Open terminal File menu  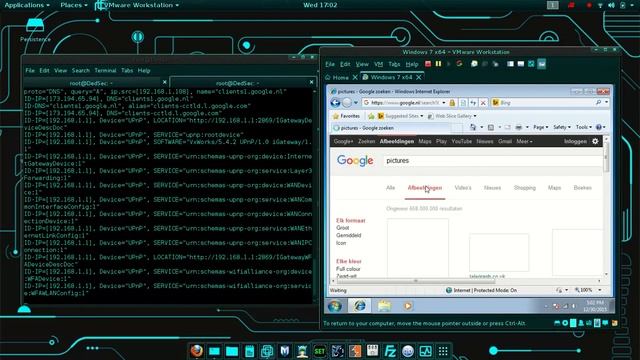(x=30, y=71)
